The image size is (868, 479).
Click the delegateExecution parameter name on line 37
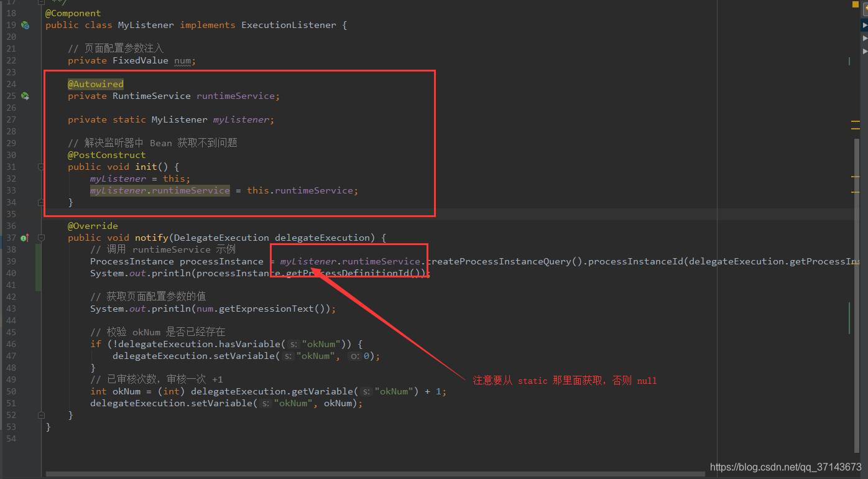tap(323, 238)
